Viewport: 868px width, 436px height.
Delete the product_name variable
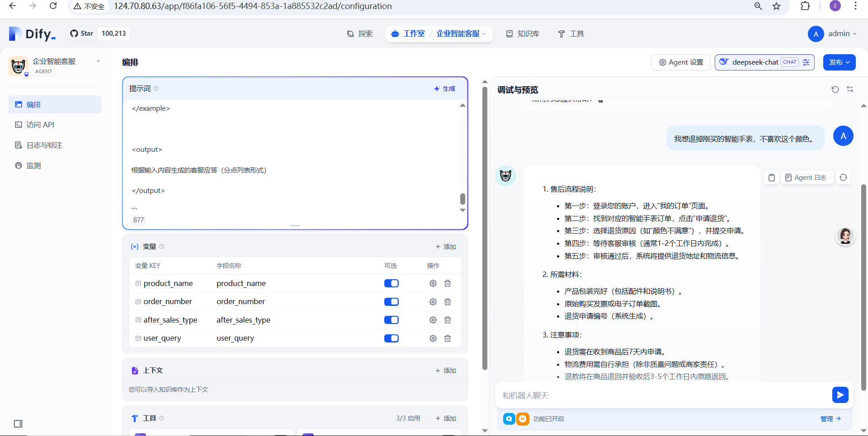point(448,283)
